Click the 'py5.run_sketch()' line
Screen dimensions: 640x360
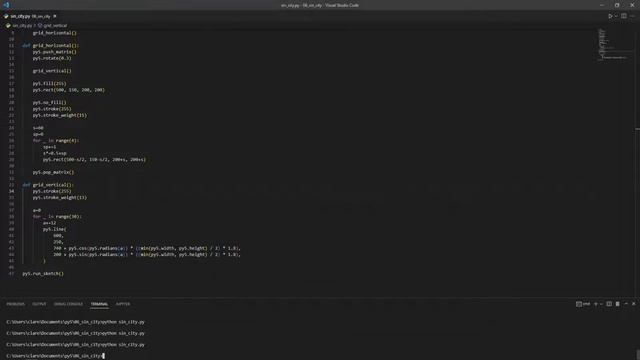(43, 273)
